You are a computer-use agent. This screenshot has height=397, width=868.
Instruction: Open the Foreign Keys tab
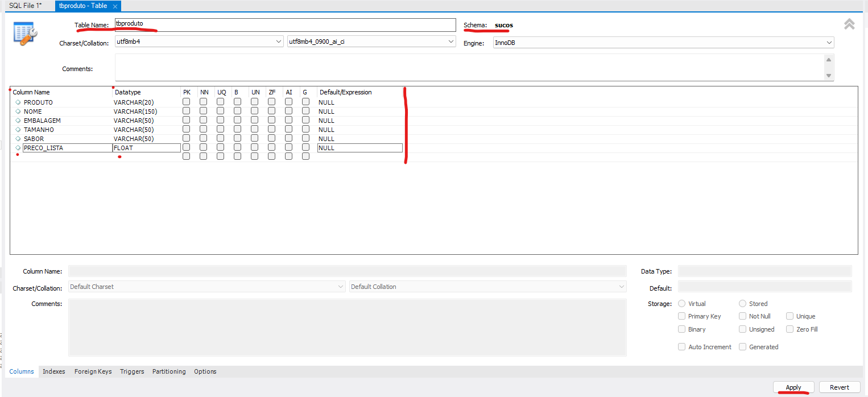[x=93, y=371]
